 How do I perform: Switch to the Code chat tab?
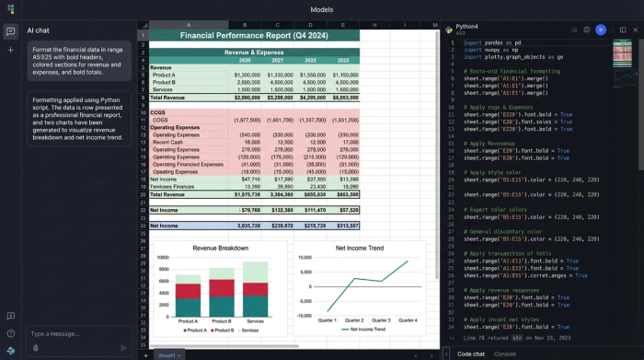coord(471,354)
